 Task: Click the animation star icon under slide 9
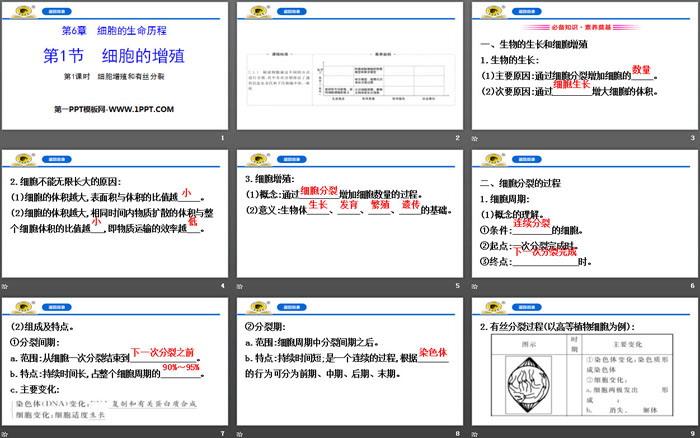pyautogui.click(x=475, y=434)
